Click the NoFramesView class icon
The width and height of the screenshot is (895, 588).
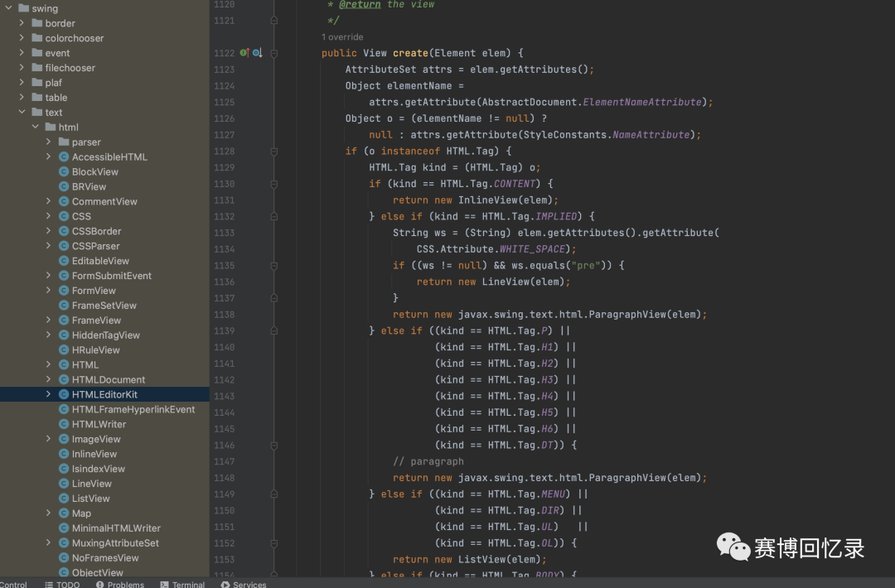point(64,557)
